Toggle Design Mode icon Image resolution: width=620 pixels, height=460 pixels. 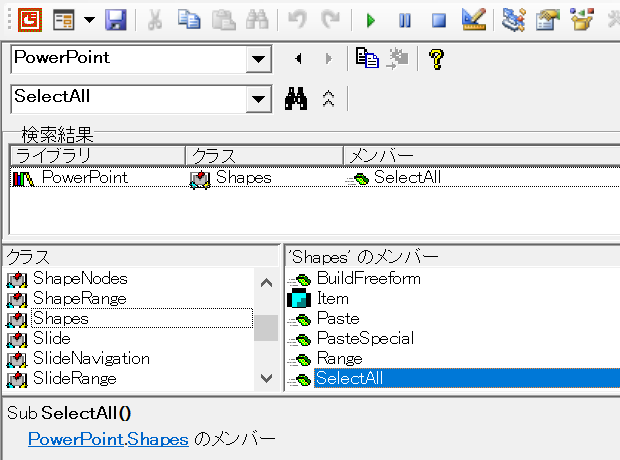474,19
